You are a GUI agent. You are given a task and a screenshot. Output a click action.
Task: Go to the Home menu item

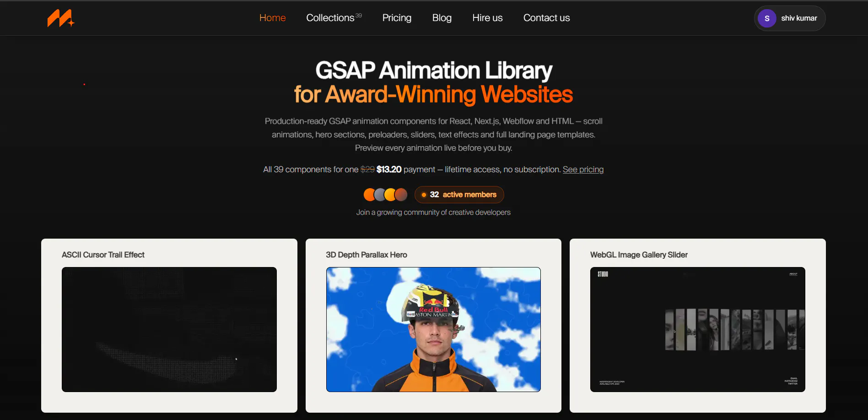(x=272, y=18)
